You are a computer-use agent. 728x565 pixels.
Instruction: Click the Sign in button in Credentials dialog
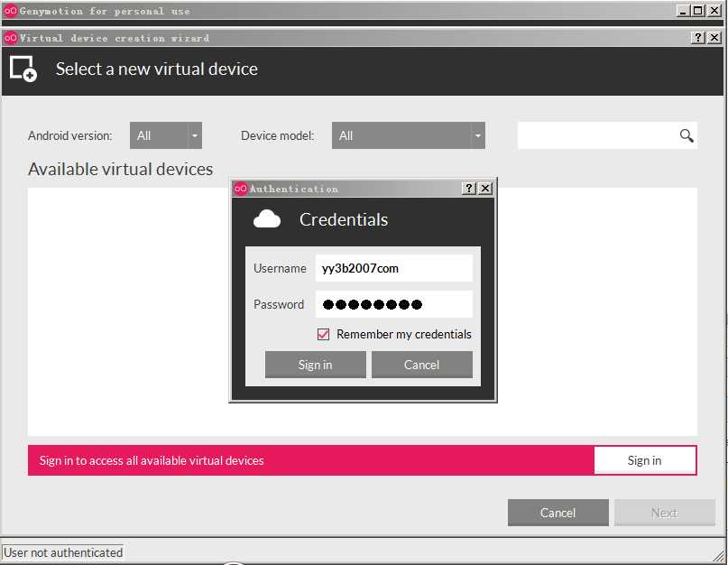tap(315, 365)
